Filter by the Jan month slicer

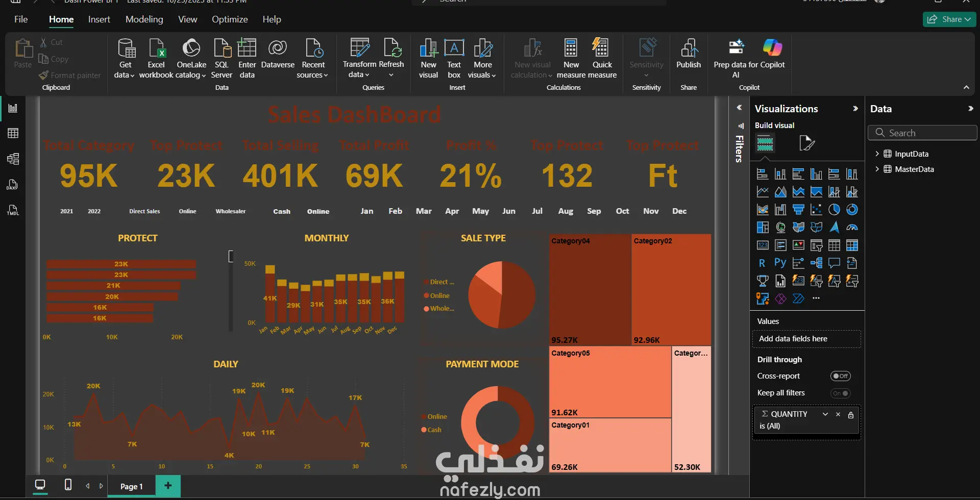pos(366,211)
